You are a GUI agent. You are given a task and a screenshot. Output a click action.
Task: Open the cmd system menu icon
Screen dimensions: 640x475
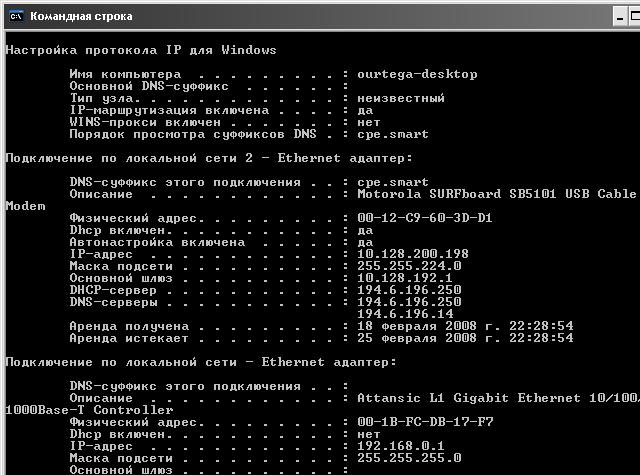tap(16, 16)
